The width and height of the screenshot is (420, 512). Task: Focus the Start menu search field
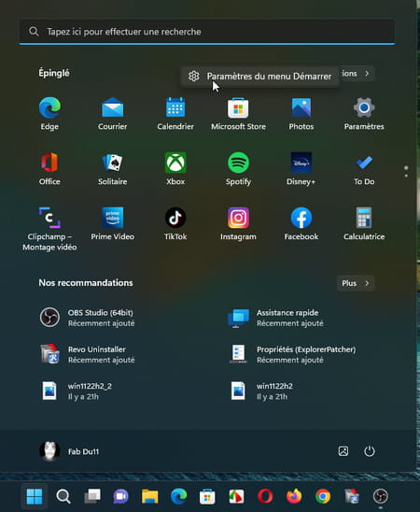pyautogui.click(x=207, y=32)
